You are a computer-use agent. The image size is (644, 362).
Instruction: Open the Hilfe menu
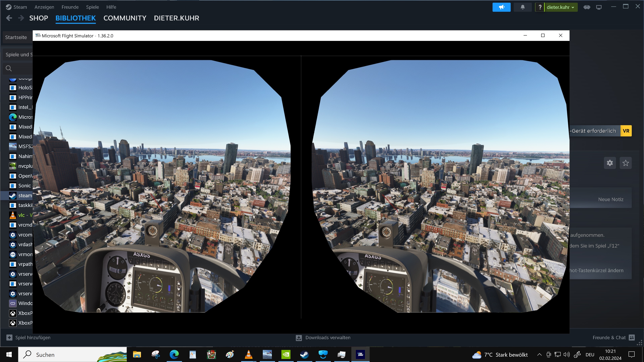[x=111, y=7]
